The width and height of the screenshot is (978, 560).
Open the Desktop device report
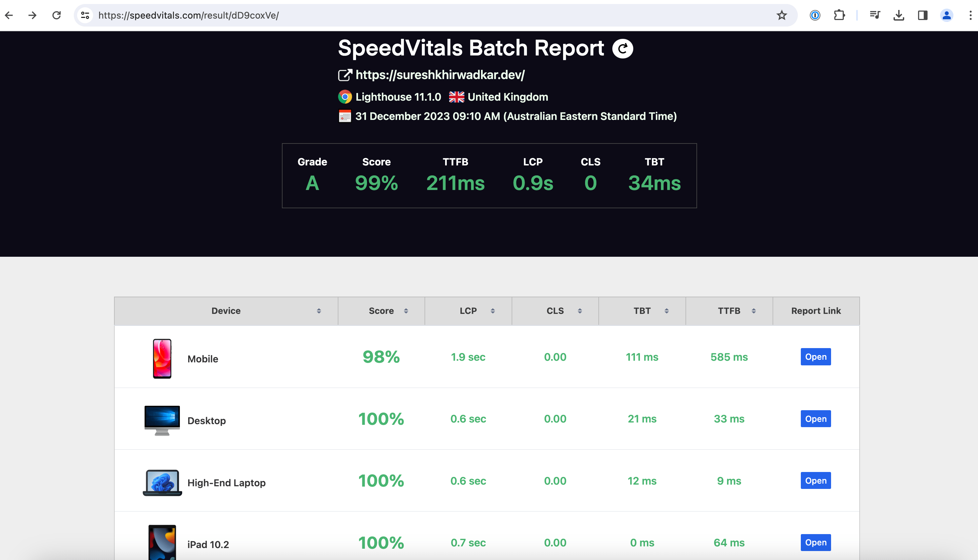click(x=815, y=419)
